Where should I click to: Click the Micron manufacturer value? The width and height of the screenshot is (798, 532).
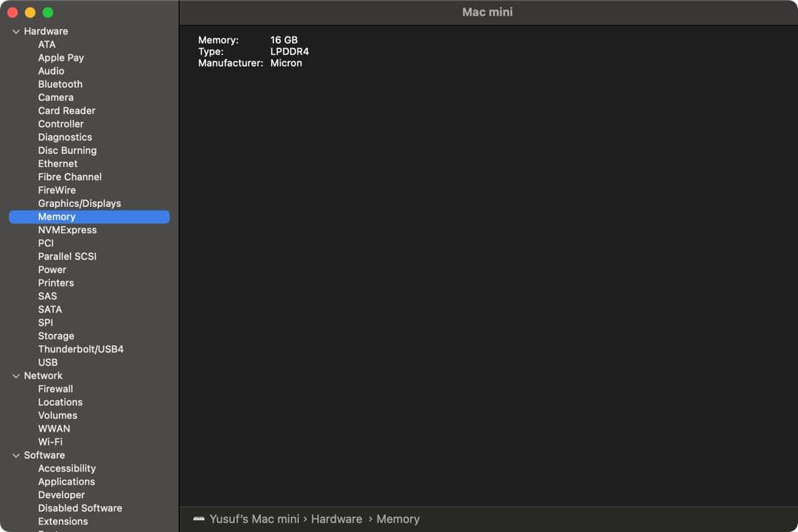286,64
